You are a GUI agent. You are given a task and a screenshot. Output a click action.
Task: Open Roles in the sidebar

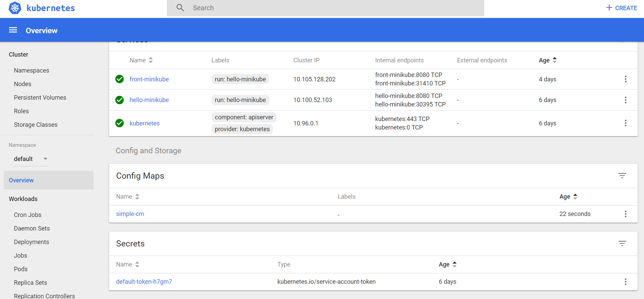(21, 111)
